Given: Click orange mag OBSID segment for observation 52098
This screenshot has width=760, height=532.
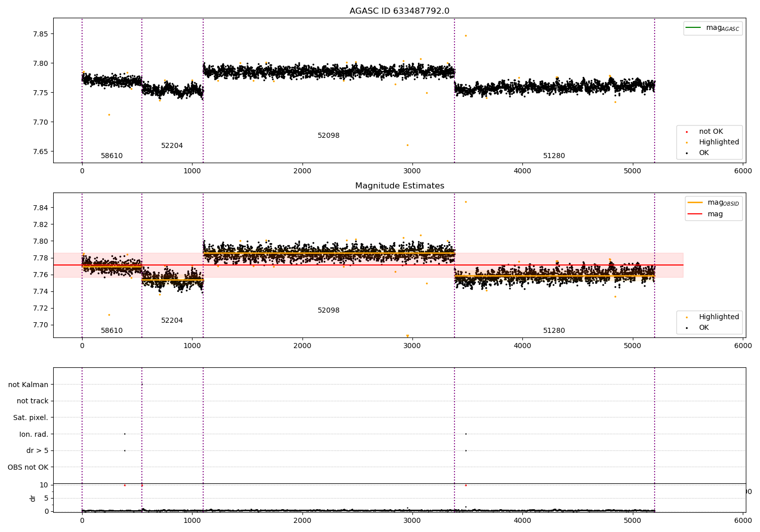Looking at the screenshot, I should (329, 253).
